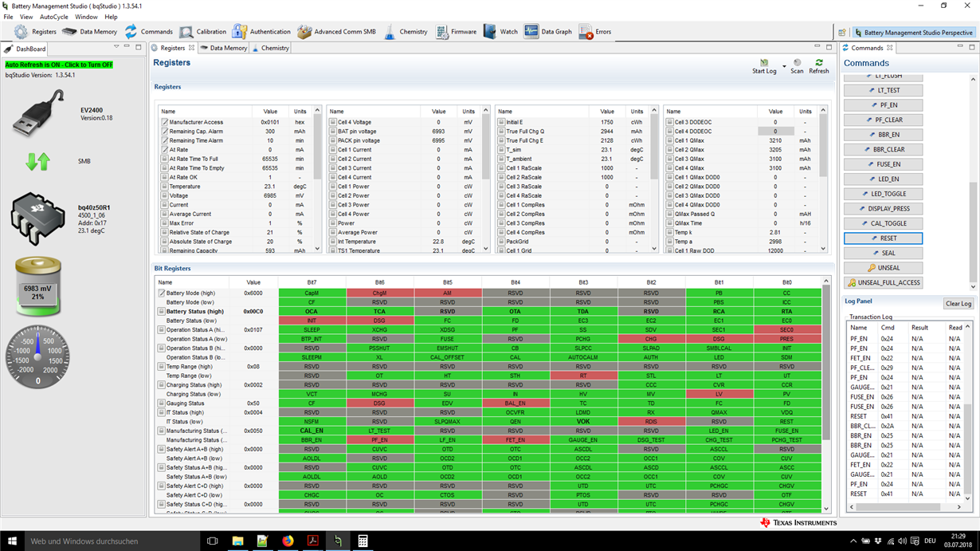Open the Calibration tool
Viewport: 980px width, 551px height.
point(202,32)
